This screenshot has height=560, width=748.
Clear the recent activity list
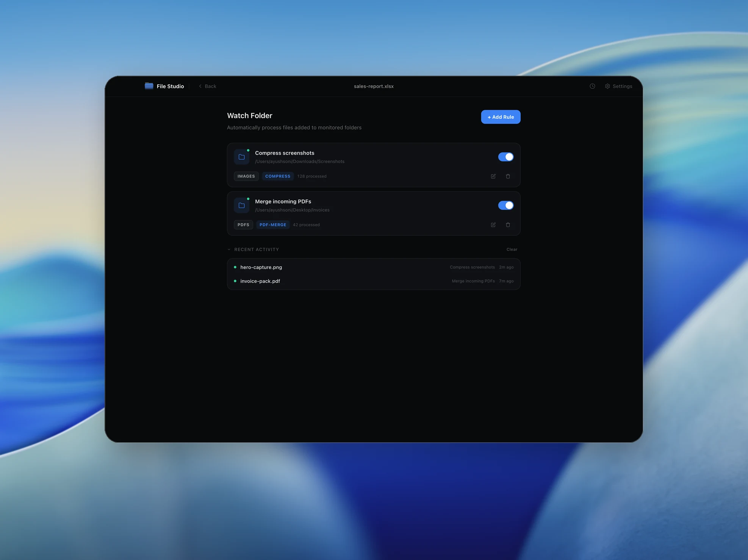[x=512, y=250]
